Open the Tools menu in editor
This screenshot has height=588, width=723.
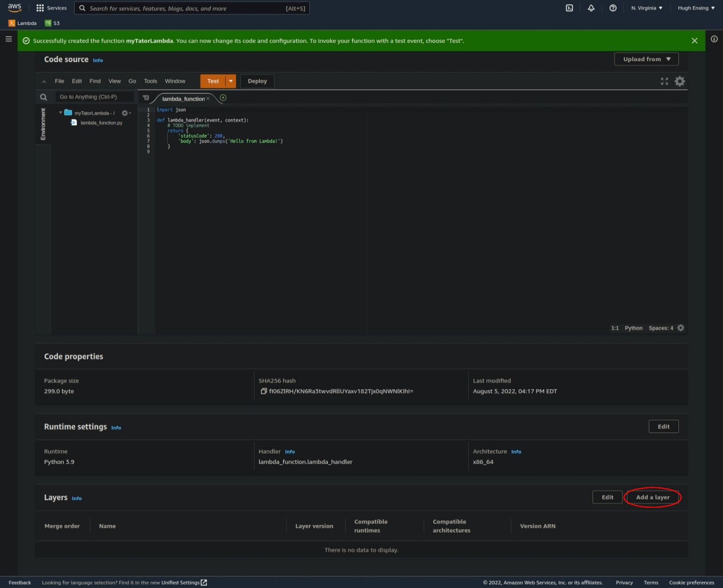[150, 81]
